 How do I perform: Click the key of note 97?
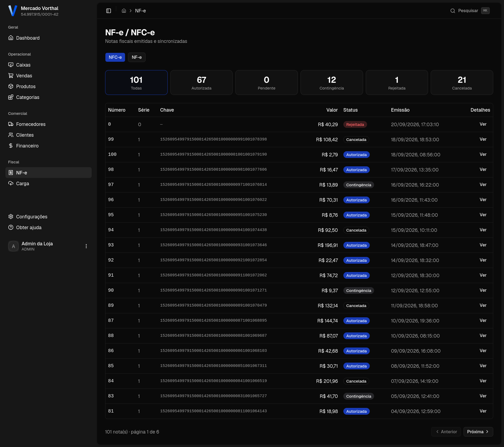[x=213, y=185]
